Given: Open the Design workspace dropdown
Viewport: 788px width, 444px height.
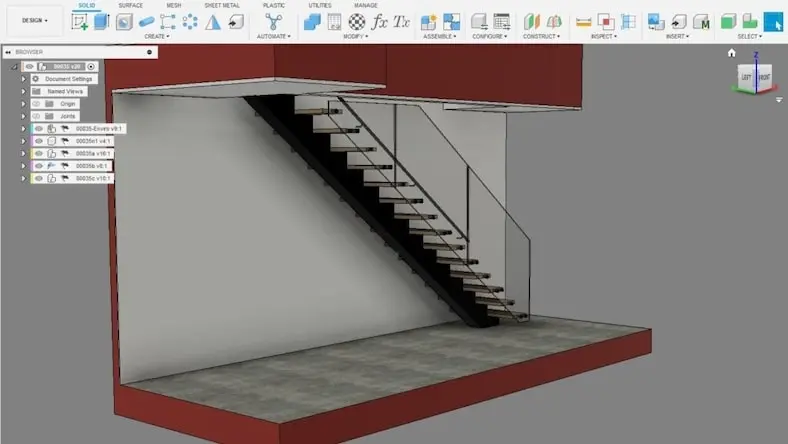Looking at the screenshot, I should (35, 21).
